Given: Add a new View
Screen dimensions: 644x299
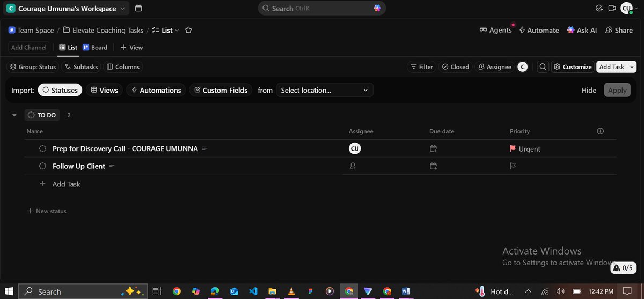Looking at the screenshot, I should pos(131,47).
